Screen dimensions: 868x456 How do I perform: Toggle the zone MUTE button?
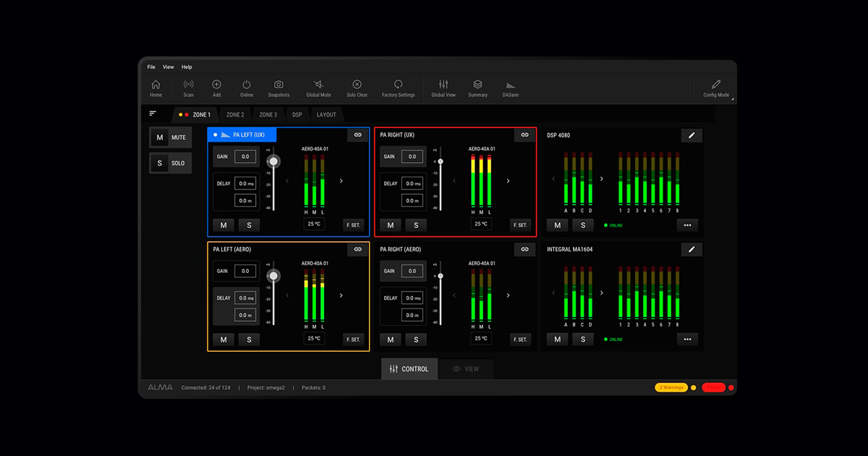coord(171,138)
